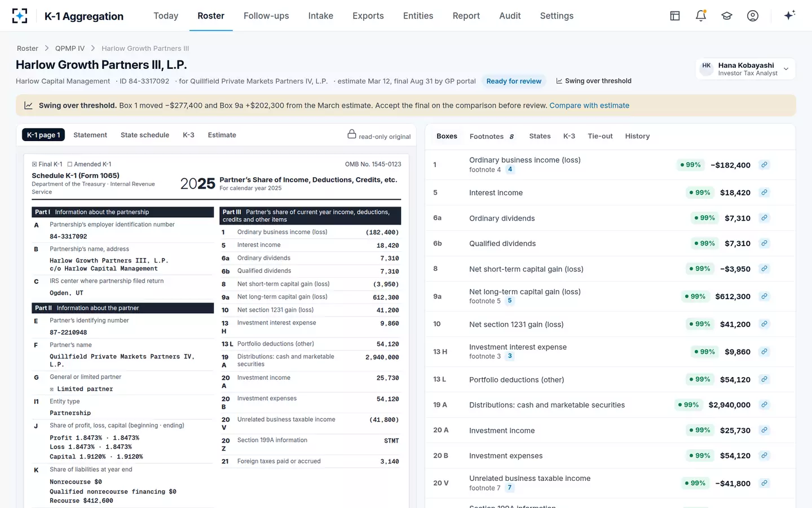The width and height of the screenshot is (812, 508).
Task: Click link icon on Interest income row
Action: (x=764, y=192)
